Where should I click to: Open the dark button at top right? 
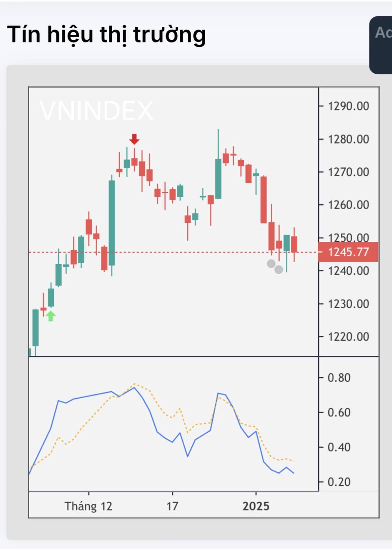point(381,45)
